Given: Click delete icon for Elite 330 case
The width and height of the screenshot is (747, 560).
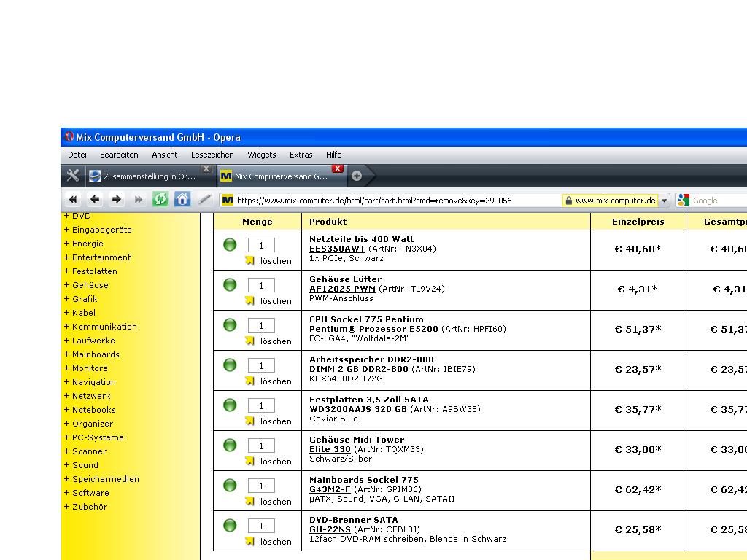Looking at the screenshot, I should pos(249,461).
